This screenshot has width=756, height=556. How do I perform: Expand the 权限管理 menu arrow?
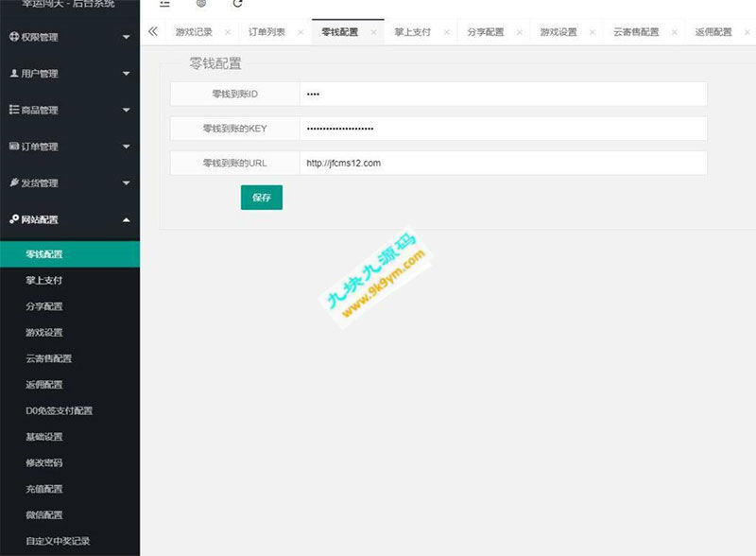pyautogui.click(x=127, y=37)
